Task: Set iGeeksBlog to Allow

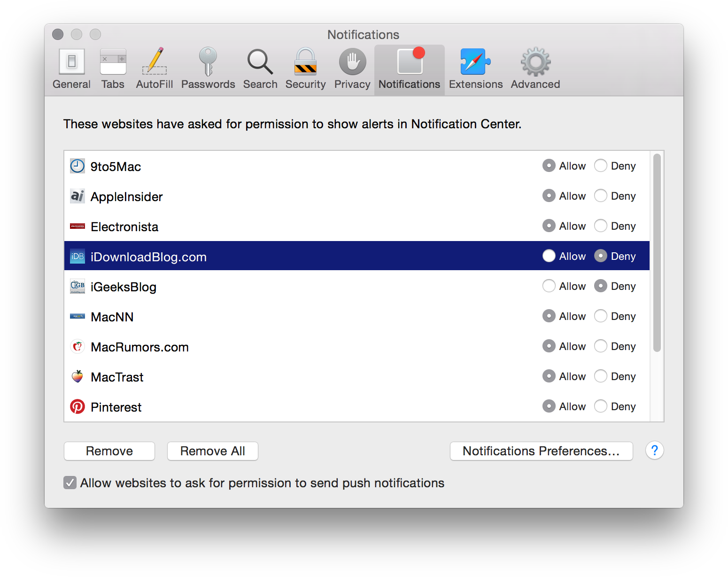Action: pyautogui.click(x=549, y=286)
